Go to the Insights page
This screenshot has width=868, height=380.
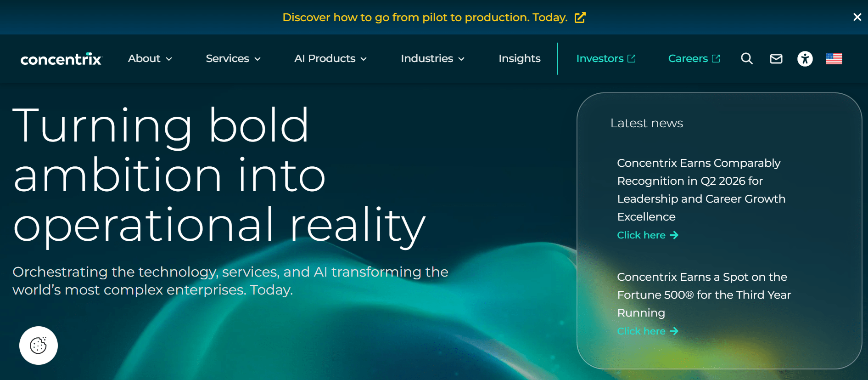520,58
